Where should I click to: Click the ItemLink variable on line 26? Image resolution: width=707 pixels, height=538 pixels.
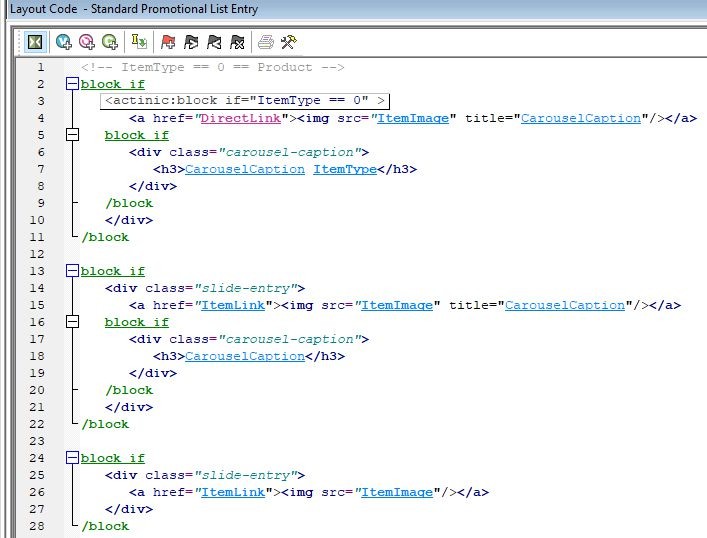[x=233, y=492]
